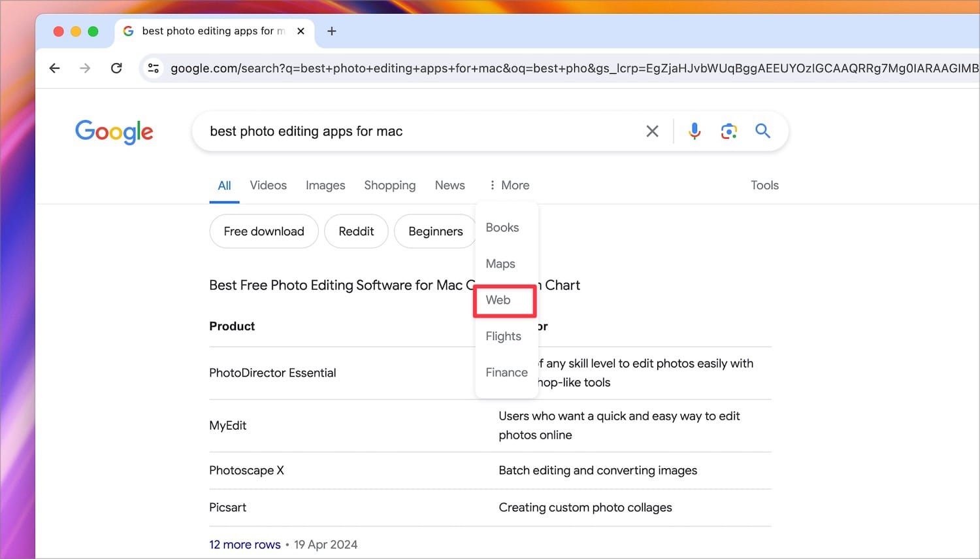Click the green maximize window button
The height and width of the screenshot is (559, 980).
(93, 31)
